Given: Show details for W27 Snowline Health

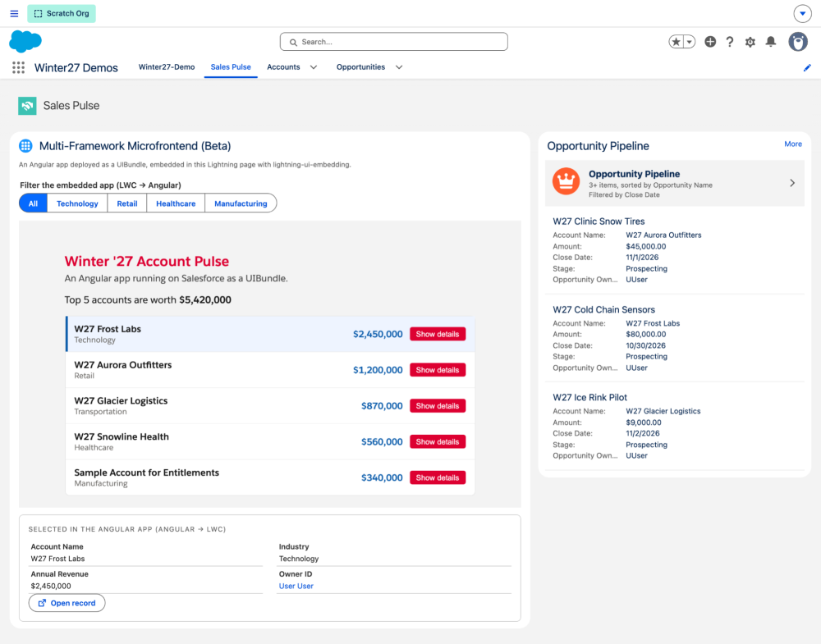Looking at the screenshot, I should point(438,441).
